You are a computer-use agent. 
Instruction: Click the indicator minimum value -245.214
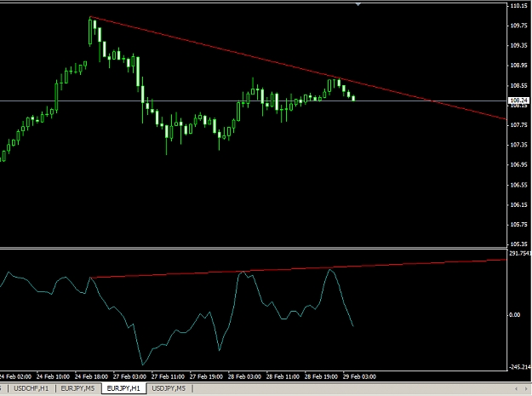coord(520,367)
